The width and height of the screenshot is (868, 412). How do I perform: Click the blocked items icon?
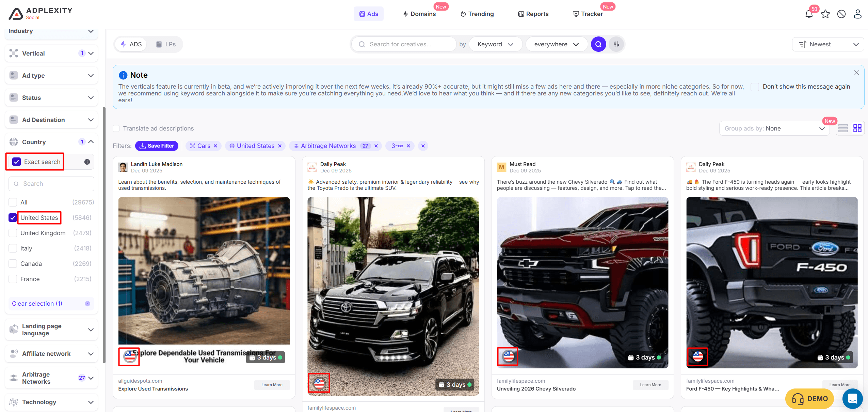click(841, 14)
